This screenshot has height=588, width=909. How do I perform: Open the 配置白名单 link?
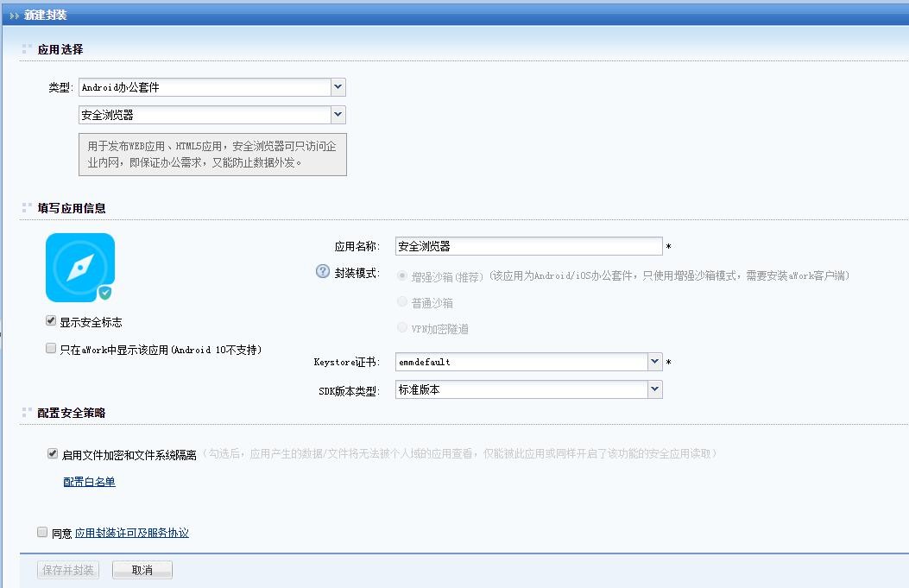point(89,482)
